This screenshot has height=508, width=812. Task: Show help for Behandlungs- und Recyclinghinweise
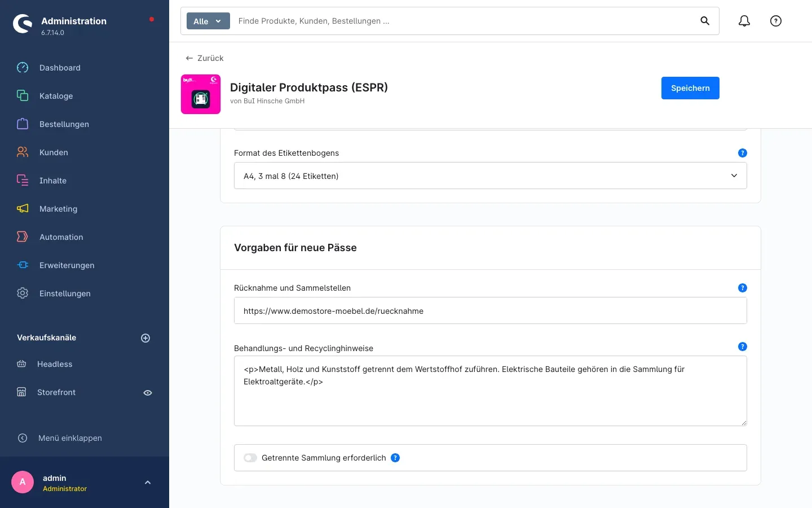743,347
